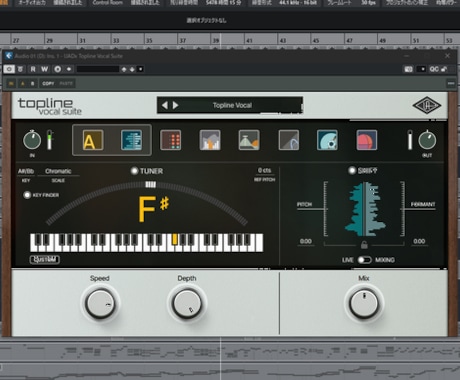The height and width of the screenshot is (380, 460).
Task: Load the next preset with the right arrow
Action: pos(175,105)
